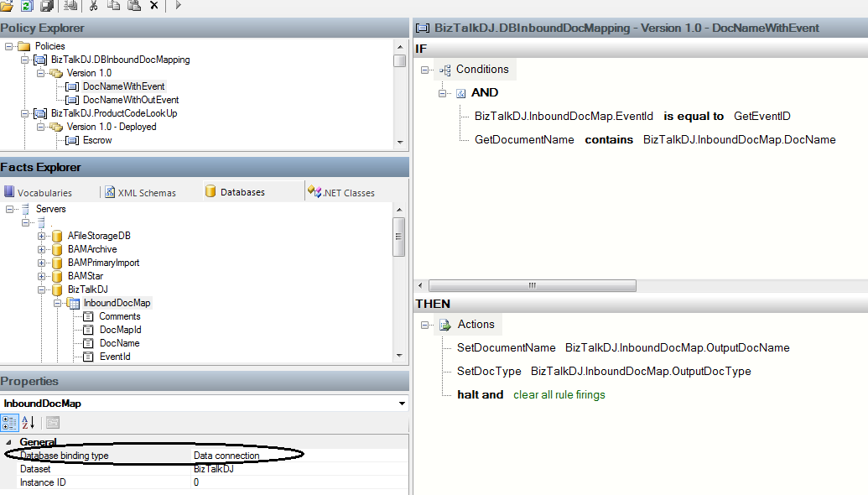Toggle categorized view in the Properties panel
The width and height of the screenshot is (868, 495).
(10, 423)
